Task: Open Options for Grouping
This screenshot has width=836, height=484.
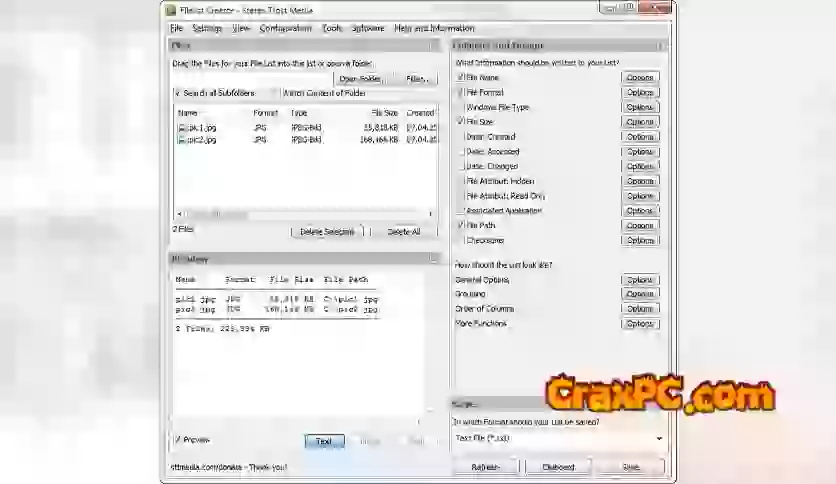Action: (x=640, y=294)
